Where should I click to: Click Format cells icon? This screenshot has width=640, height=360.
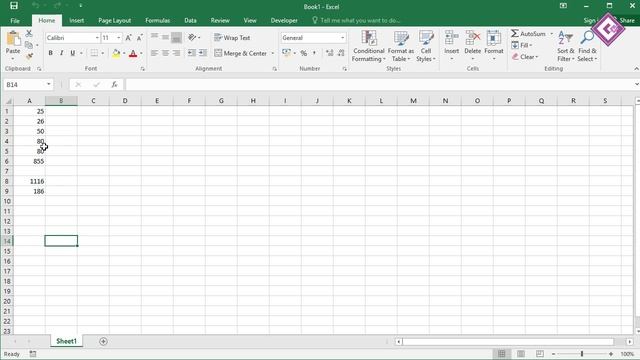pos(493,38)
